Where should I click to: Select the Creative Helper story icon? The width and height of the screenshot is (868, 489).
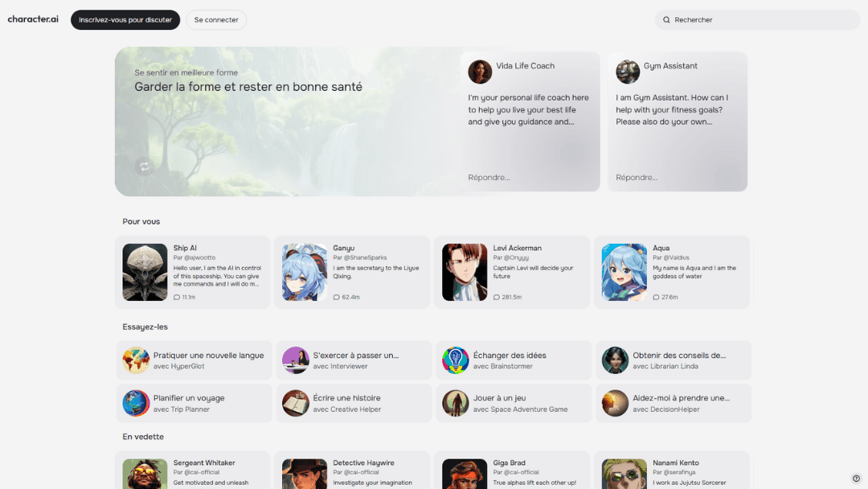click(295, 403)
